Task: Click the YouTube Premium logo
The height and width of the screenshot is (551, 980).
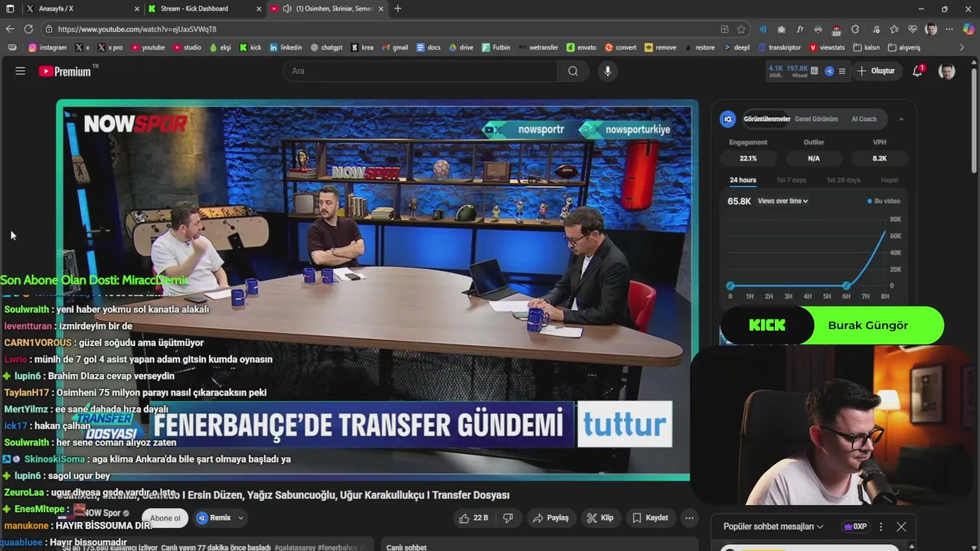Action: point(65,71)
